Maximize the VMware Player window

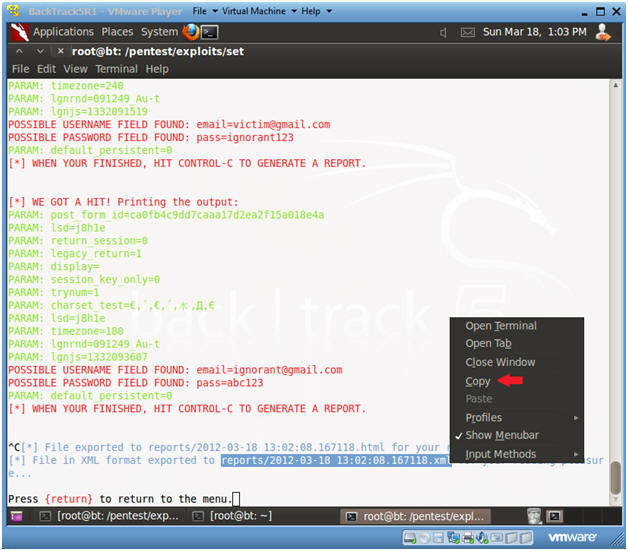pos(600,11)
